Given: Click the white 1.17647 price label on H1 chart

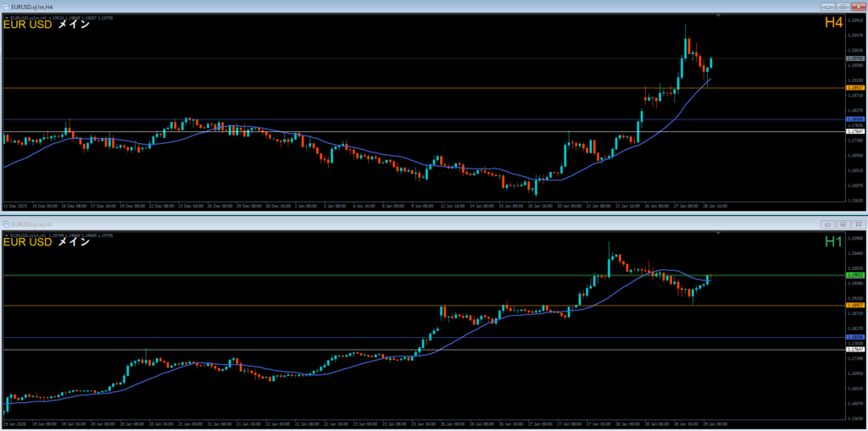Looking at the screenshot, I should point(855,349).
